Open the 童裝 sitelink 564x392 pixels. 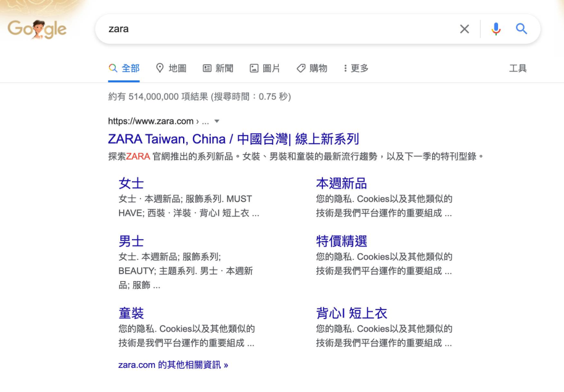131,313
